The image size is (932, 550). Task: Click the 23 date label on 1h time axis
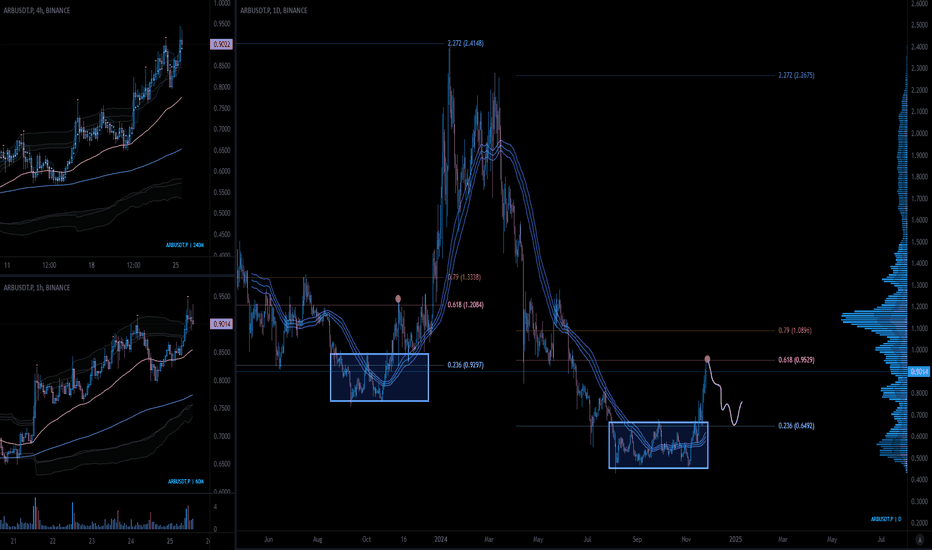click(92, 541)
